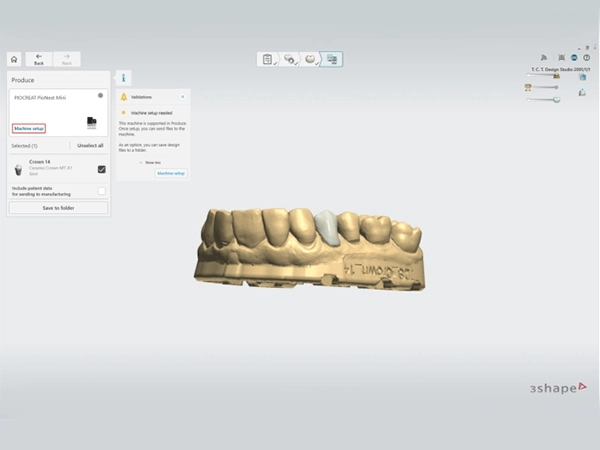Collapse validations with Show less
The height and width of the screenshot is (450, 600).
[150, 163]
